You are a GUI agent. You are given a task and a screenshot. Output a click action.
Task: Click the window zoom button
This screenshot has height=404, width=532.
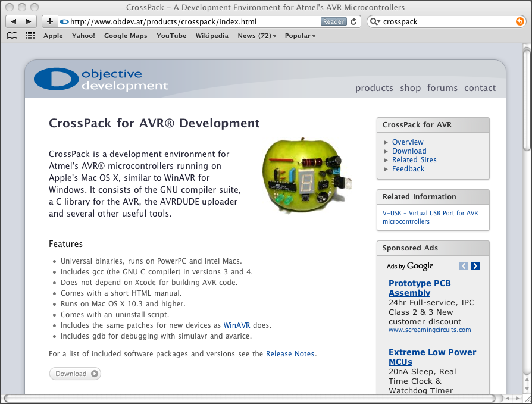[35, 7]
